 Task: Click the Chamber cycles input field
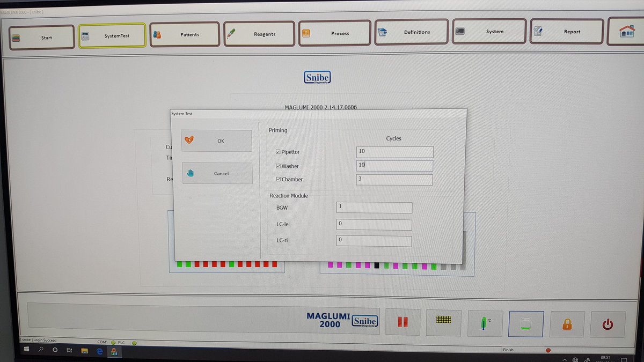[x=394, y=179]
